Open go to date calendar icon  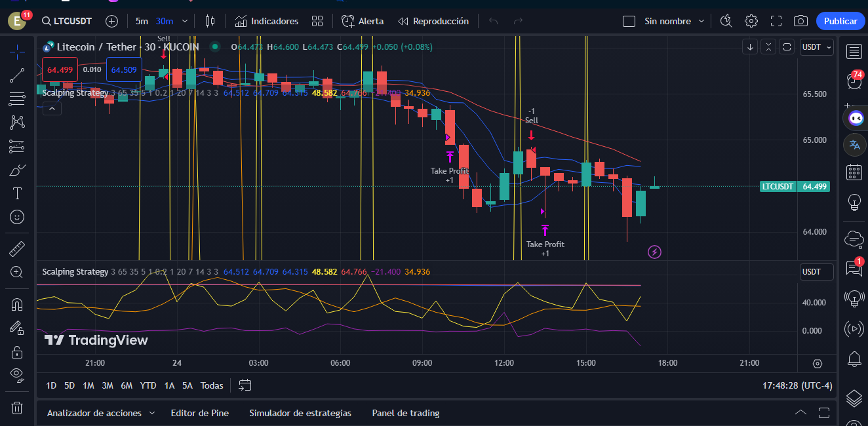tap(245, 385)
